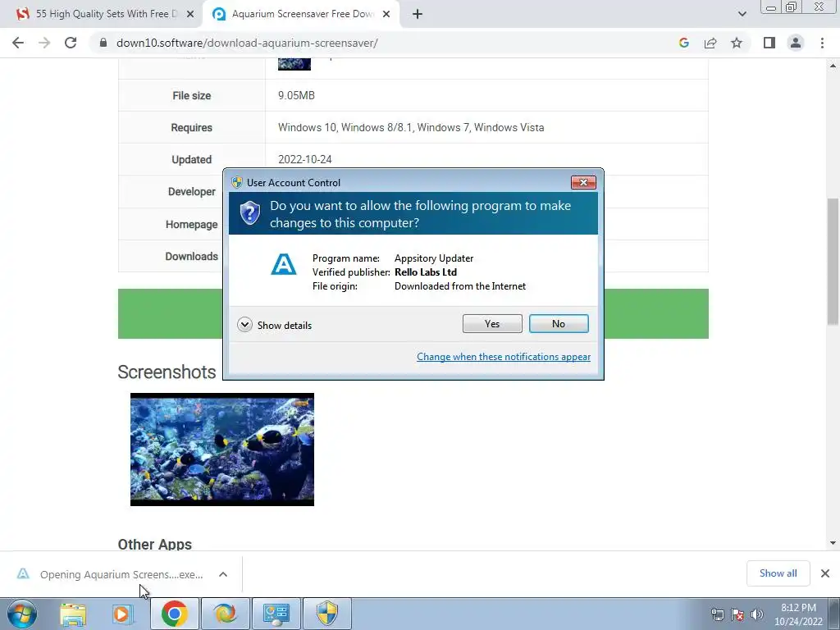Click the 'Requires' row label
The image size is (840, 630).
(191, 127)
